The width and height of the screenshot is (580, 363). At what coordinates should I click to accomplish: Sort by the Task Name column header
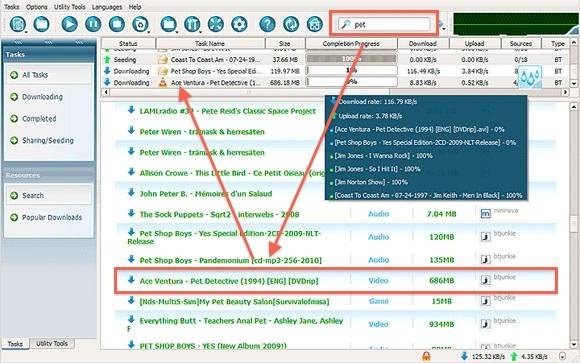pyautogui.click(x=210, y=44)
